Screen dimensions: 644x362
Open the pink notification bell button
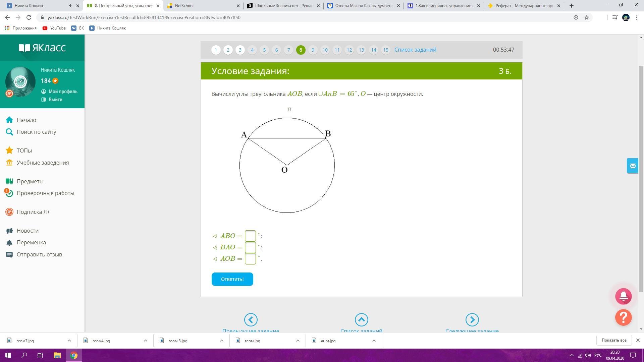(623, 296)
